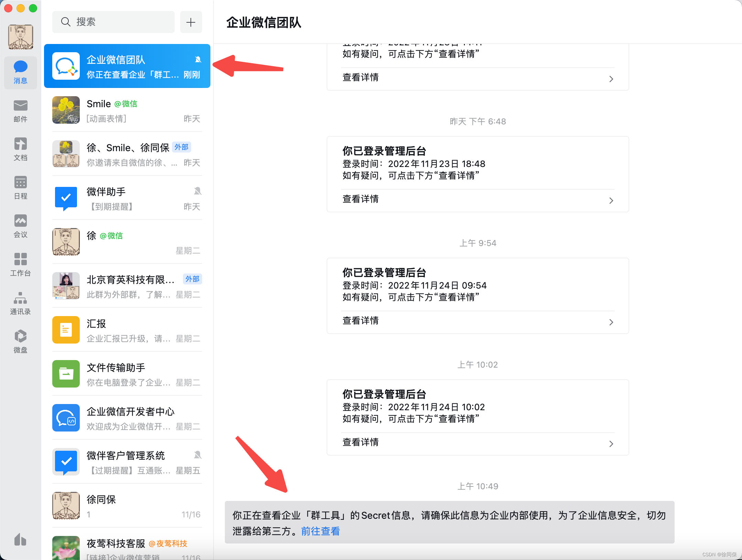This screenshot has width=742, height=560.
Task: Open the 微伴客户管理系统 conversation
Action: [x=127, y=462]
